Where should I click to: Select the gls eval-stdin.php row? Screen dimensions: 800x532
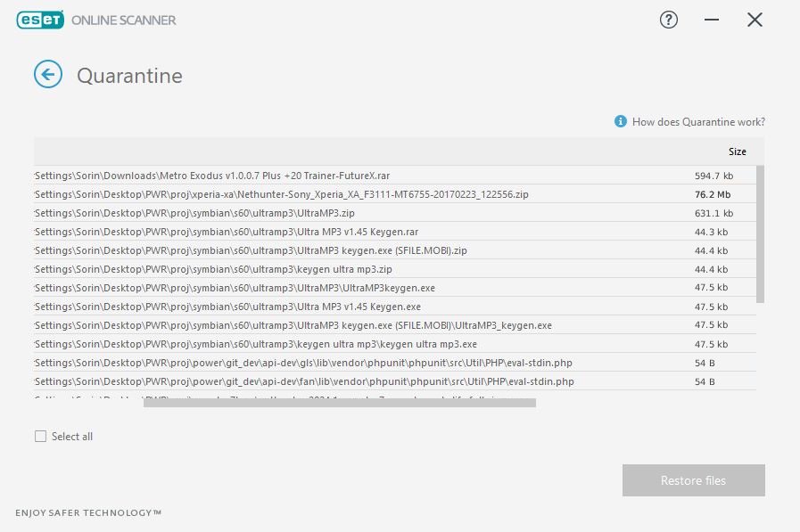pyautogui.click(x=395, y=363)
